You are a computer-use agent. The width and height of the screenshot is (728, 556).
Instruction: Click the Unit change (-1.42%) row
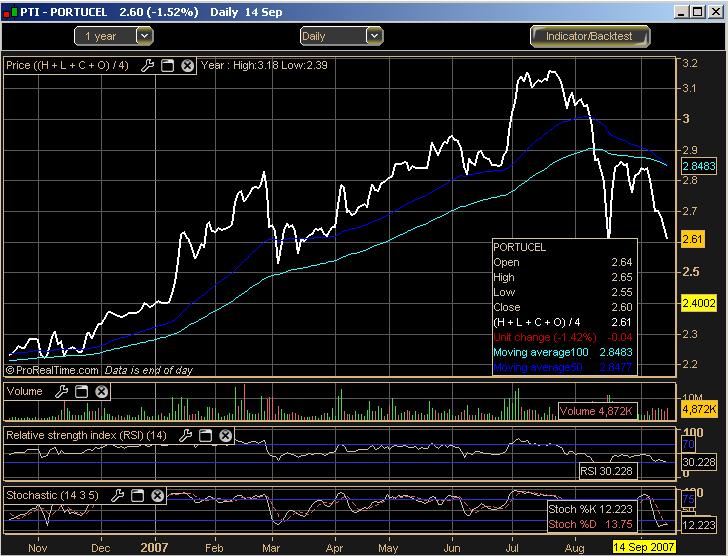click(563, 337)
